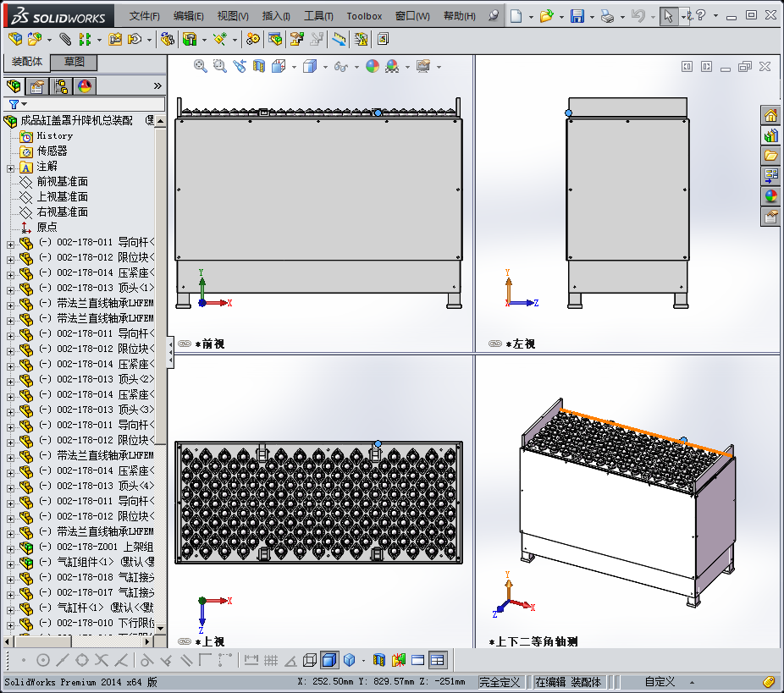Expand manager tabs with the » chevron
784x693 pixels.
pyautogui.click(x=157, y=86)
